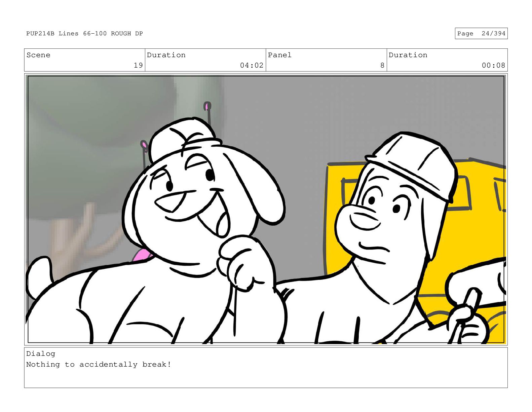Click the 'Dialog' label
Image resolution: width=532 pixels, height=412 pixels.
(x=41, y=354)
